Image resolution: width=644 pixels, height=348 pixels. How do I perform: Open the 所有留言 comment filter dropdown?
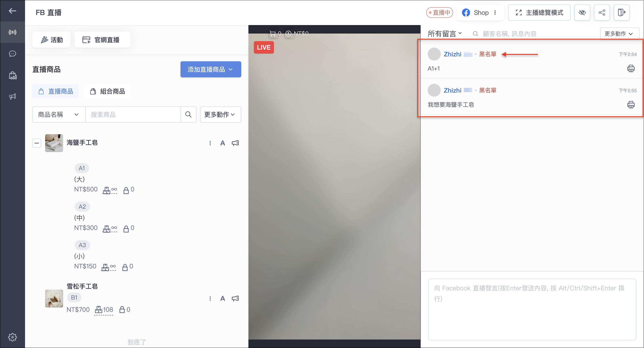click(445, 34)
